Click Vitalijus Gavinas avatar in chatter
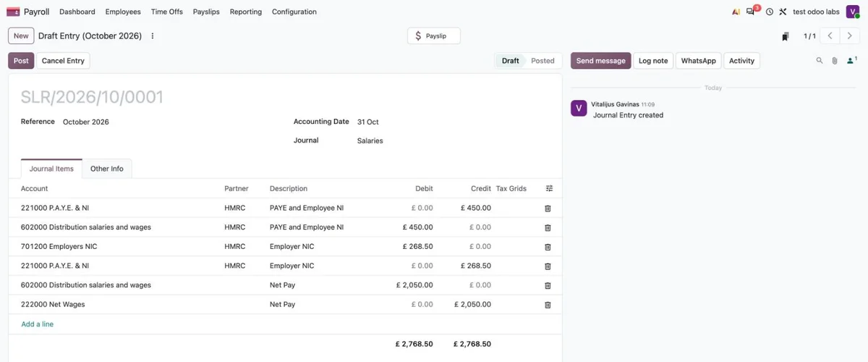Screen dimensions: 868x362 click(579, 109)
